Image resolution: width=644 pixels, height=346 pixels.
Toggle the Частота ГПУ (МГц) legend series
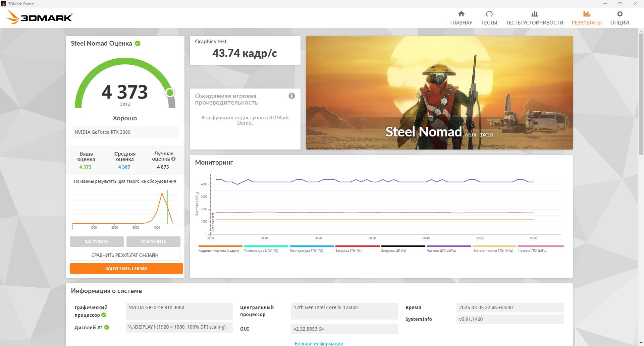[541, 249]
